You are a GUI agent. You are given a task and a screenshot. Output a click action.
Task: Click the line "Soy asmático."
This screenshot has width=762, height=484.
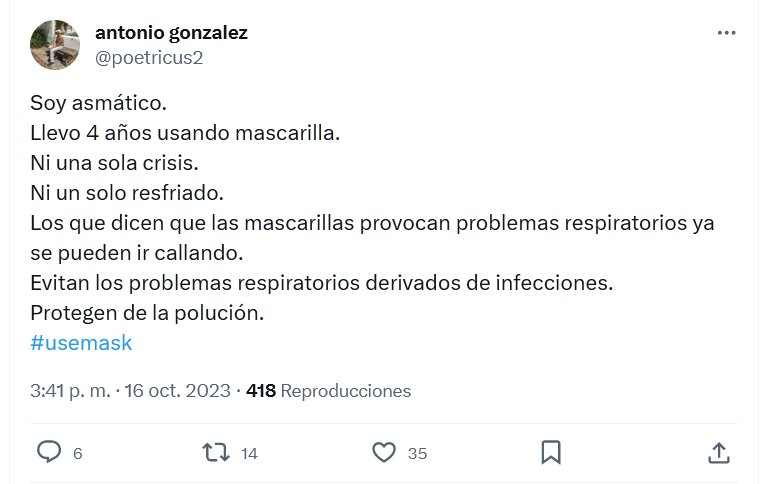[99, 103]
